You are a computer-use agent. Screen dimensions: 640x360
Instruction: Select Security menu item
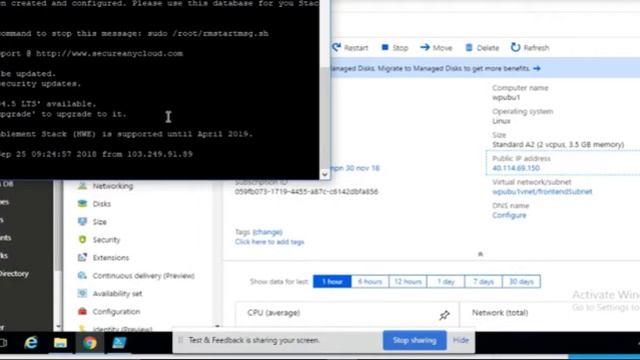pyautogui.click(x=107, y=240)
